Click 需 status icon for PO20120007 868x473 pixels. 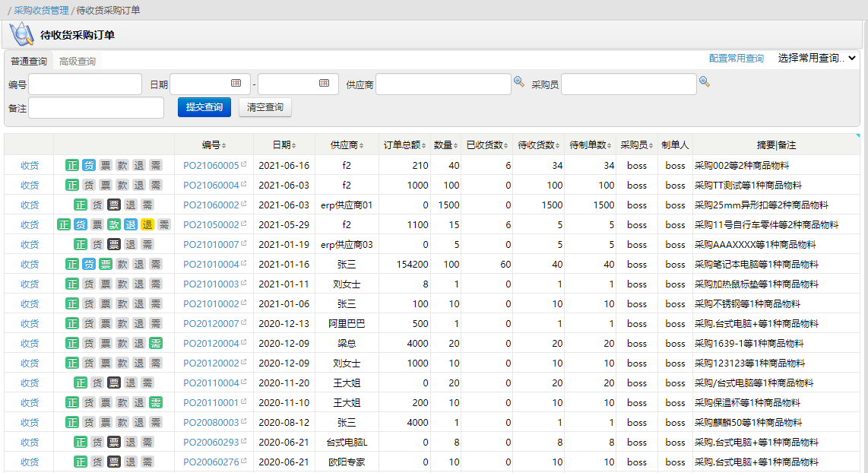click(x=156, y=323)
